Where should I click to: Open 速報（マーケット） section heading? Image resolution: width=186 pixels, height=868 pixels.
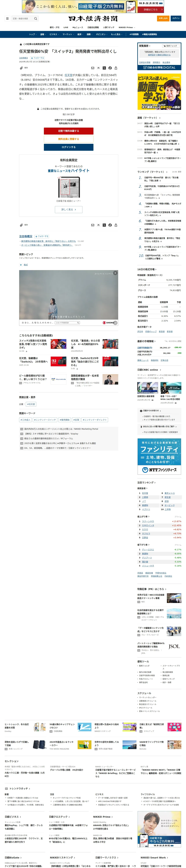pos(149,118)
